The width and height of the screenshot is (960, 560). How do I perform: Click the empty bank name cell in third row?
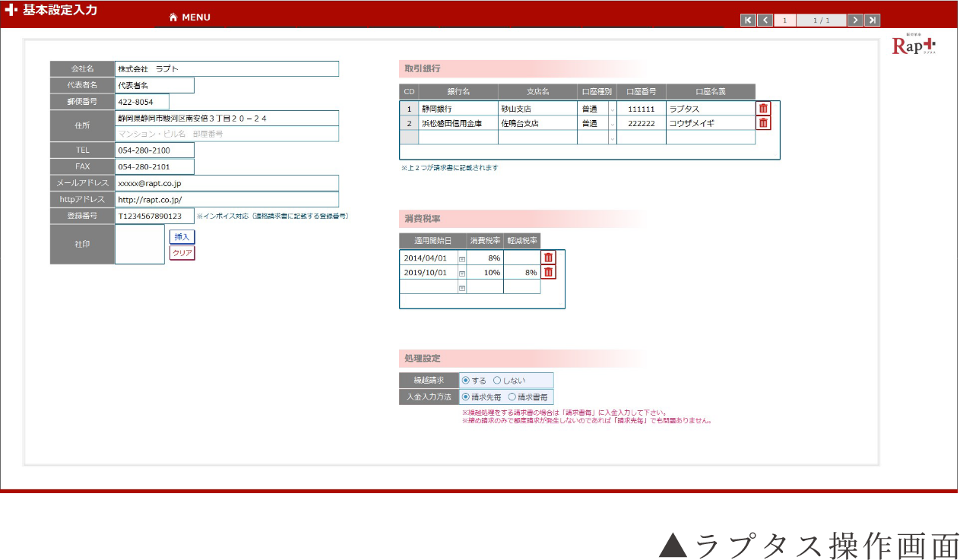pyautogui.click(x=458, y=138)
